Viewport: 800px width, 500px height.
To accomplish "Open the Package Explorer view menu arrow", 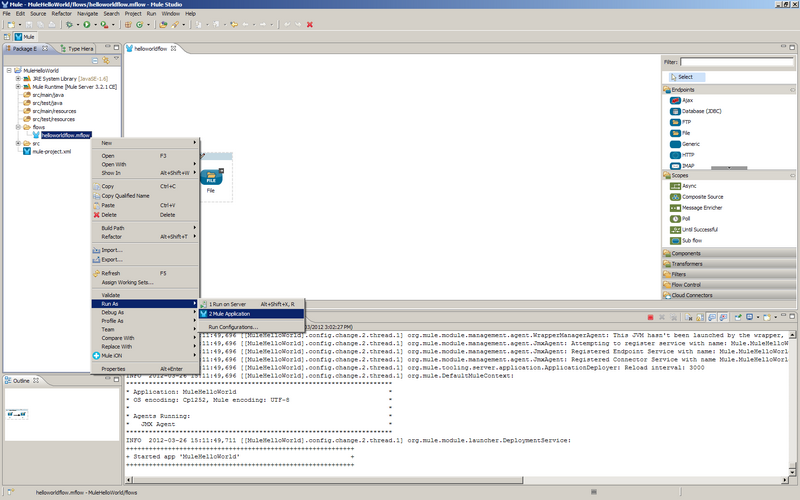I will pos(116,59).
